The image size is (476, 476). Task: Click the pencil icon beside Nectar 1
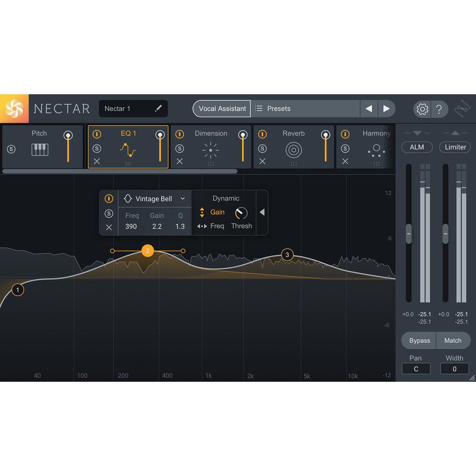159,109
